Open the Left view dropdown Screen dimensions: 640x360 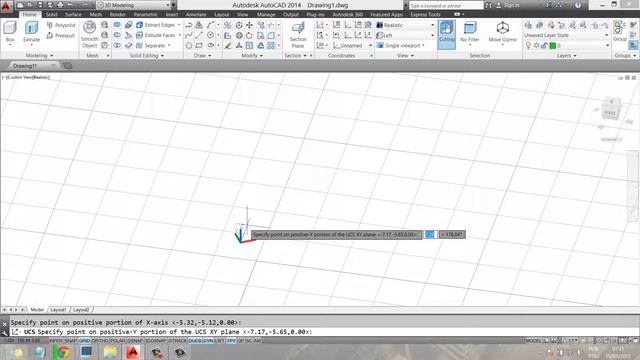point(405,36)
